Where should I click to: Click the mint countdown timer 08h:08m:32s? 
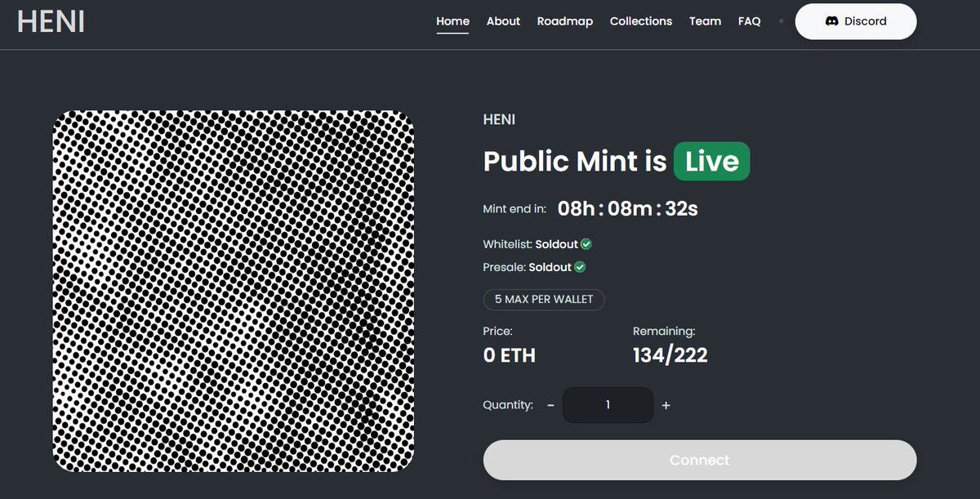pyautogui.click(x=627, y=208)
